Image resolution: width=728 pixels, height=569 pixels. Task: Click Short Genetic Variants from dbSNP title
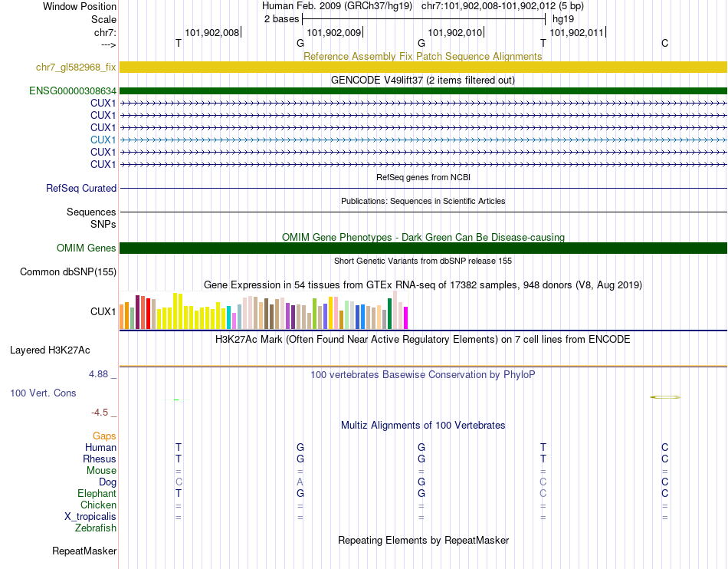(x=423, y=261)
